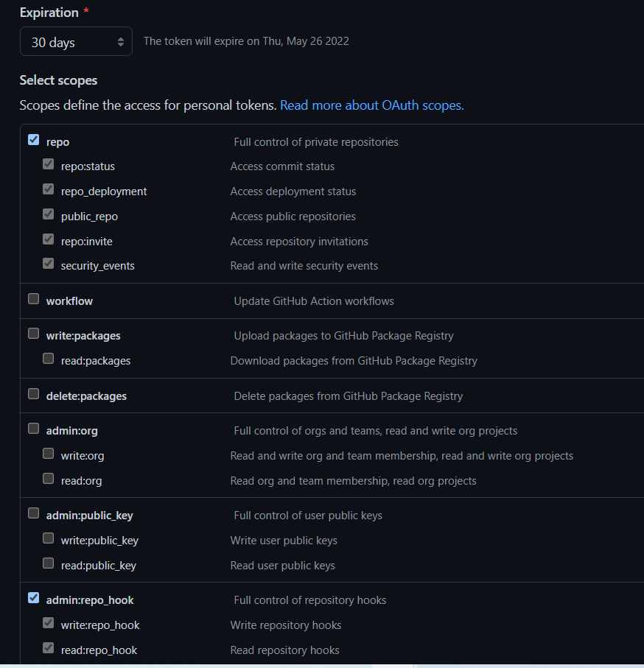Click 'Update GitHub Action workflows' description
The image size is (644, 668).
point(314,301)
